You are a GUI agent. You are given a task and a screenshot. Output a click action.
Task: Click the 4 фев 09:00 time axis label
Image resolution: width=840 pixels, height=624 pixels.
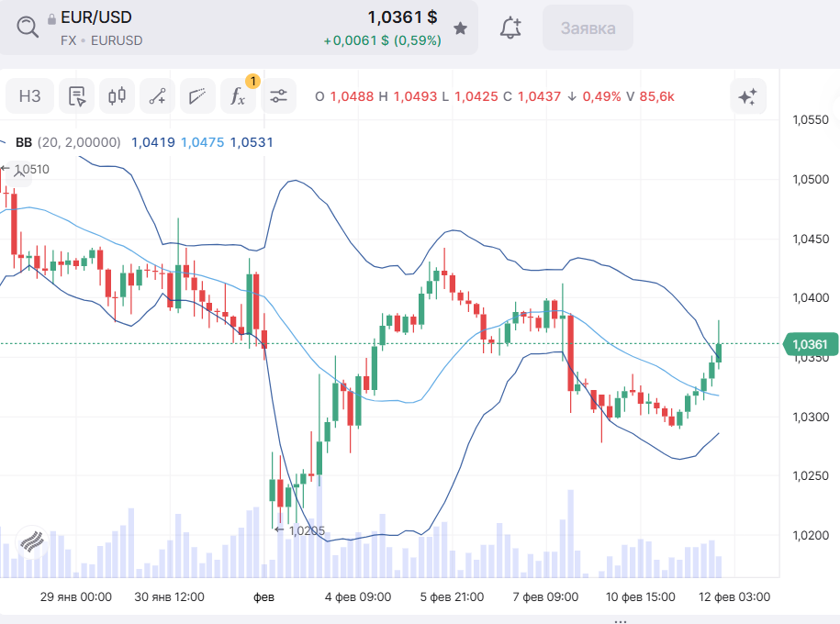coord(358,596)
